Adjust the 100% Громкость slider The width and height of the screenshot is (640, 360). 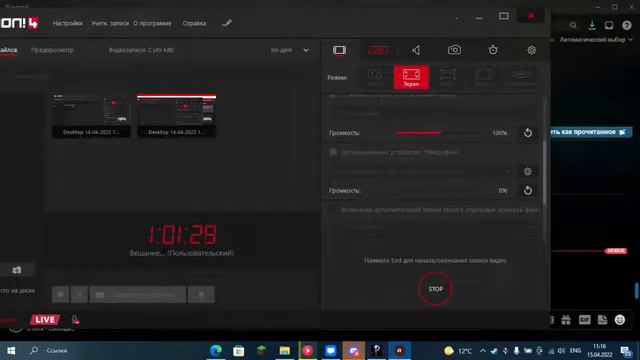[x=439, y=133]
